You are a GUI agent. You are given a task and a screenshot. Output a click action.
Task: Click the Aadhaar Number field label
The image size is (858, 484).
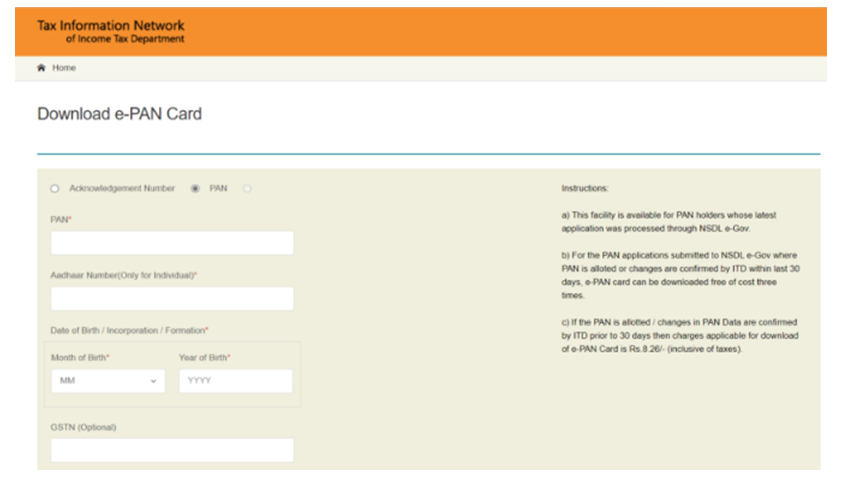[x=123, y=274]
